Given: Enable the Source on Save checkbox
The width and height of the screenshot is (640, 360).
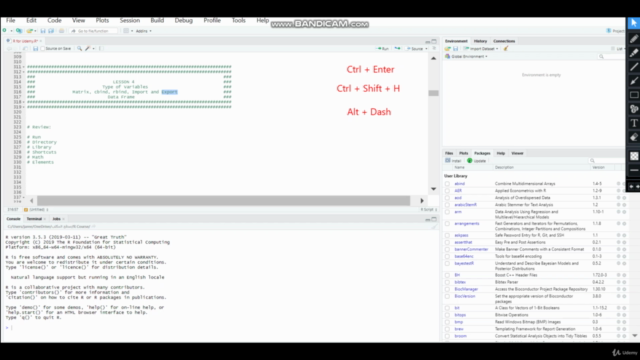Looking at the screenshot, I should [x=42, y=49].
